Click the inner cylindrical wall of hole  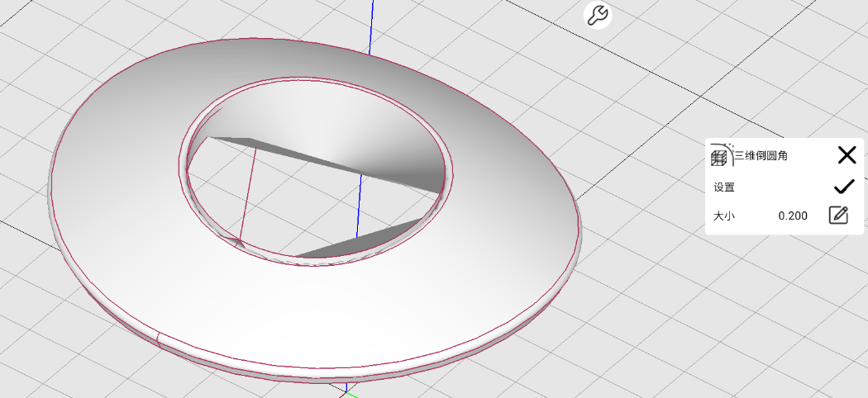tap(331, 107)
